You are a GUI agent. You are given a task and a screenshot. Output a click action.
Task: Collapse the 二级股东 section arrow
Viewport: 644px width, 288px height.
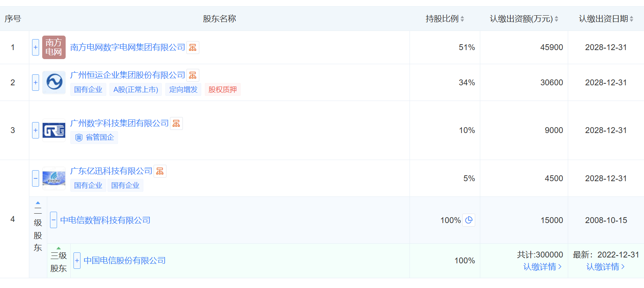pyautogui.click(x=38, y=203)
